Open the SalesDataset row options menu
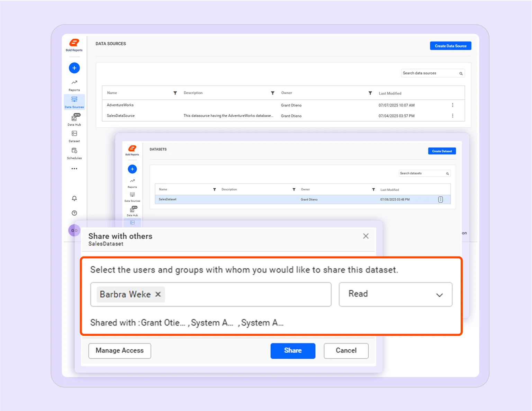 (x=440, y=199)
